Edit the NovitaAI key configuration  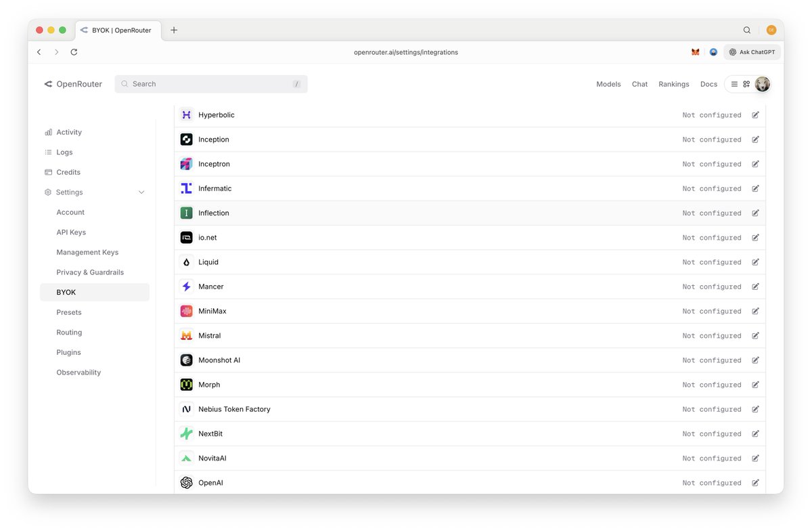tap(755, 459)
